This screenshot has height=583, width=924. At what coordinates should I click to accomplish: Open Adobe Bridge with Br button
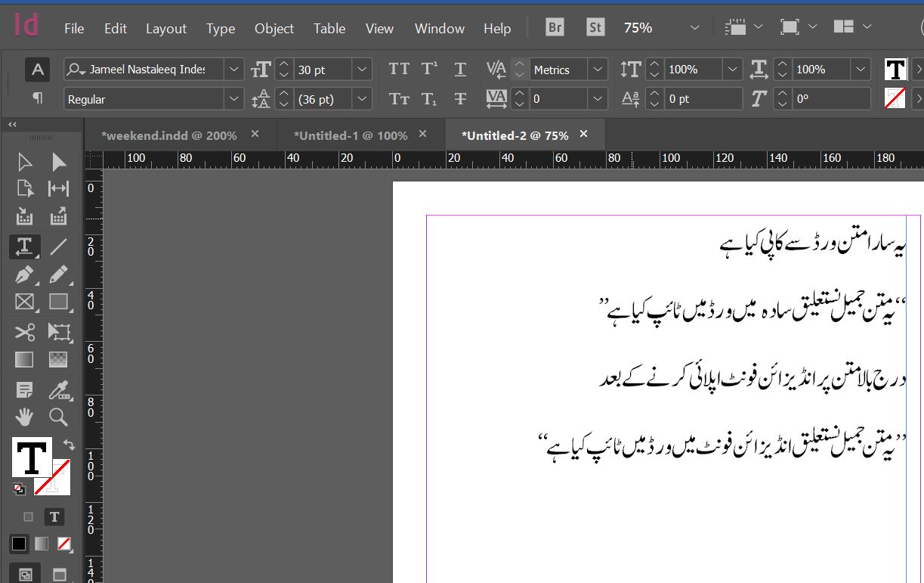coord(555,27)
